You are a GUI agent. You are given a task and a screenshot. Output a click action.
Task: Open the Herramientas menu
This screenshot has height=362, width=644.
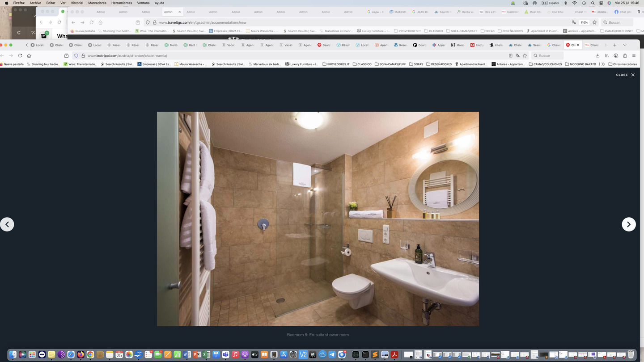click(x=122, y=3)
